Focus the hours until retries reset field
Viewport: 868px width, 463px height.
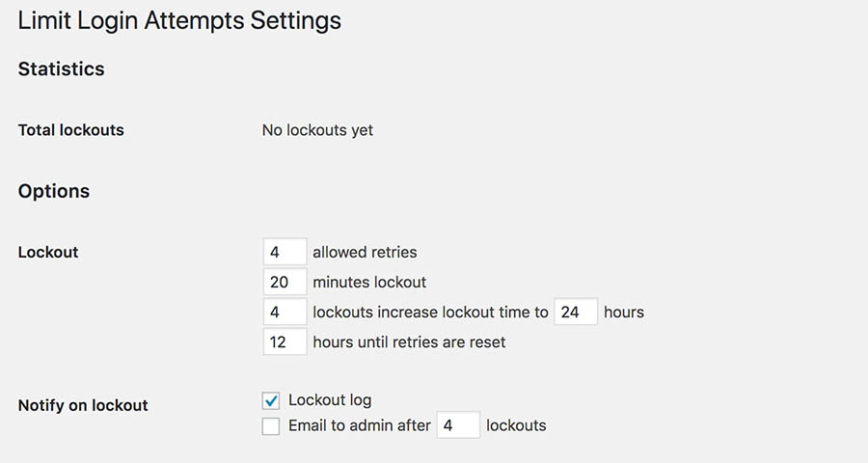tap(285, 341)
